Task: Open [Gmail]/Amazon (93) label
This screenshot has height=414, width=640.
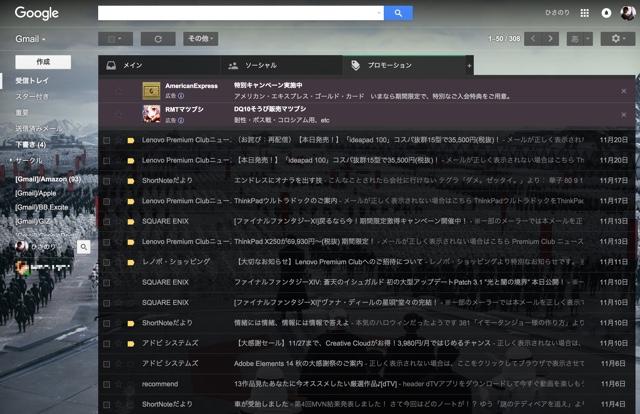Action: pos(48,179)
